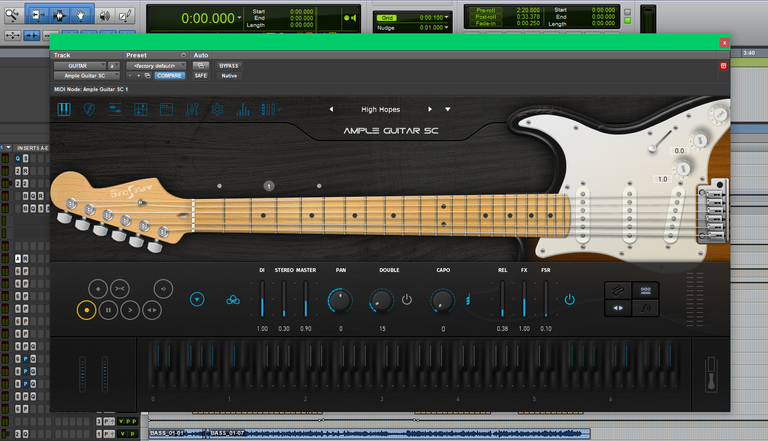Open the GUITAR track selector dropdown

tap(80, 66)
